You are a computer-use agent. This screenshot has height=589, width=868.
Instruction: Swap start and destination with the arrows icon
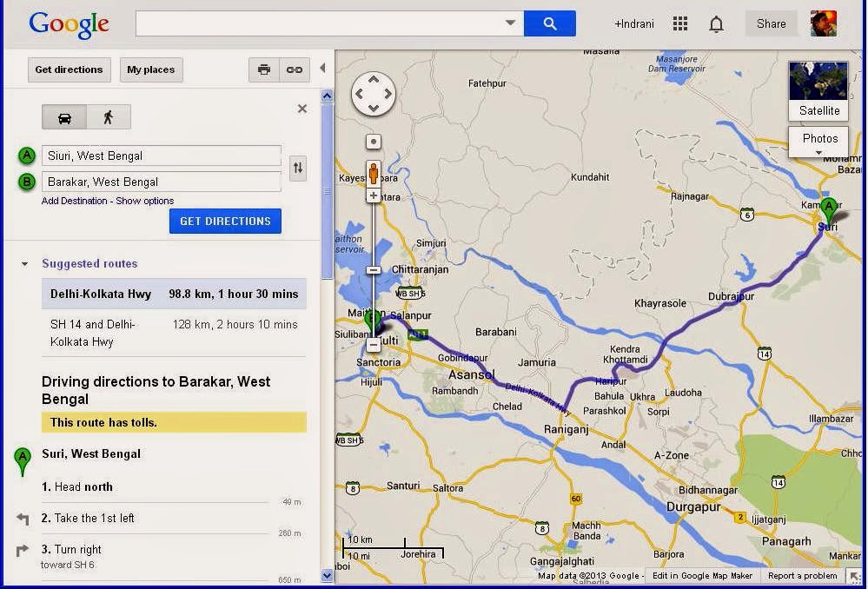tap(298, 169)
